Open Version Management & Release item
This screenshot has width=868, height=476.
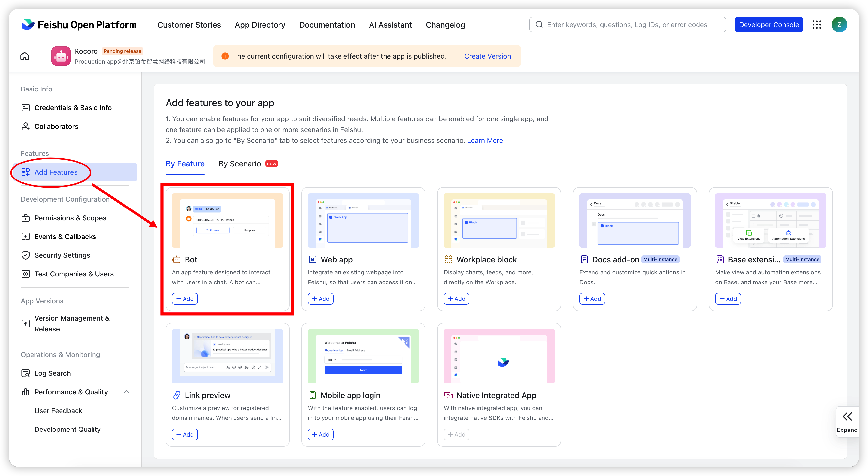point(75,324)
